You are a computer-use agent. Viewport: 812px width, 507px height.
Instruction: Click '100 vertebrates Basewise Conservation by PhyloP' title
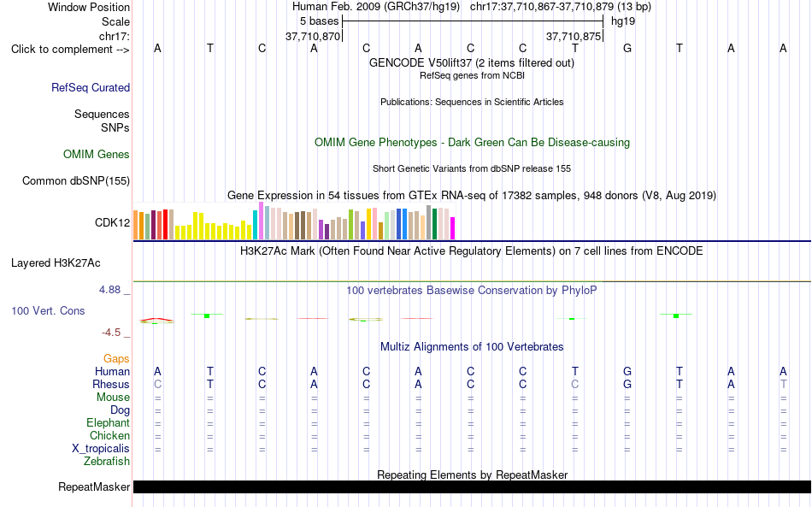click(472, 291)
